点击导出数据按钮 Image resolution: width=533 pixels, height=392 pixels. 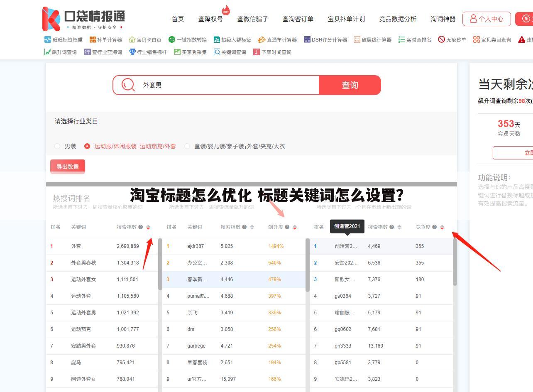pos(67,166)
